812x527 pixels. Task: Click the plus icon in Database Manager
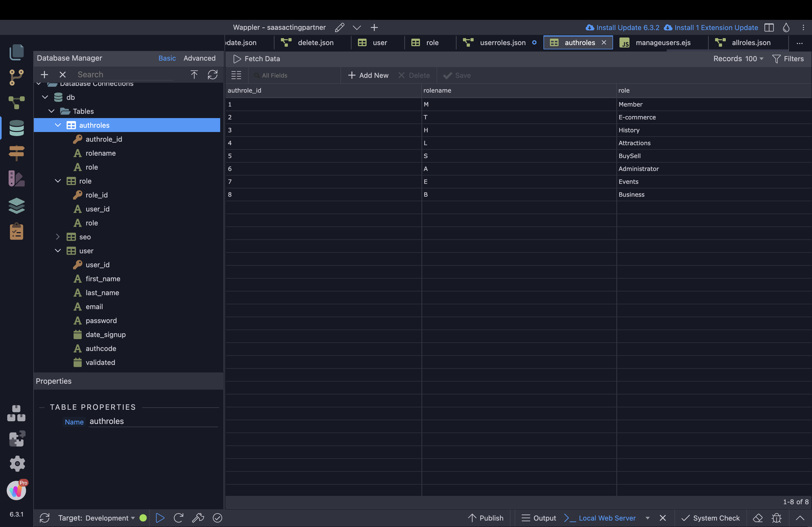pyautogui.click(x=44, y=74)
